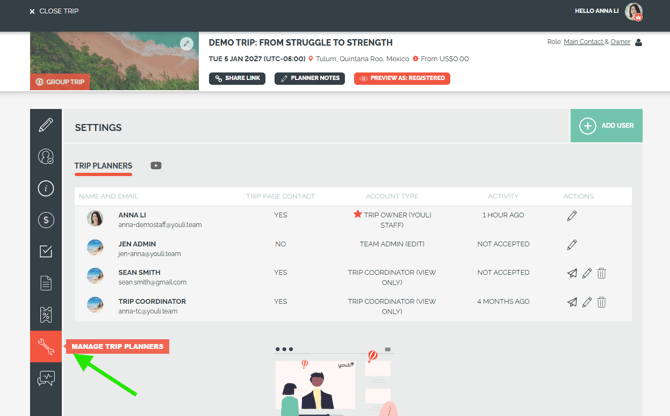Edit Anna Li planner entry pencil

(572, 215)
